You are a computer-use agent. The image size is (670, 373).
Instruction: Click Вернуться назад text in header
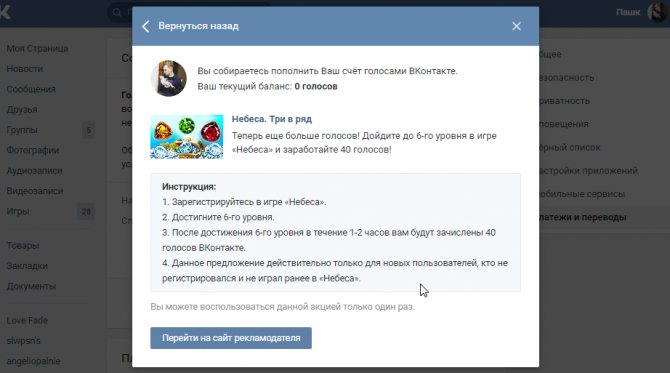click(198, 26)
